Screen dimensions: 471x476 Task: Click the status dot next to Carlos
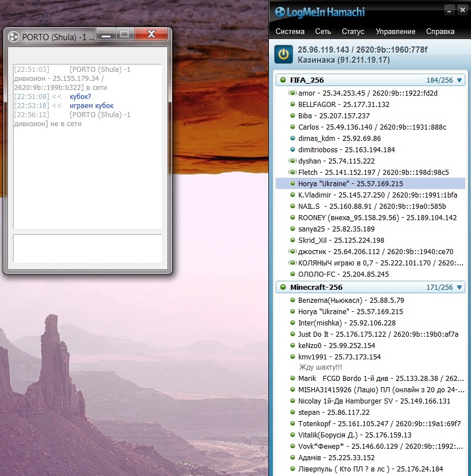pos(293,127)
